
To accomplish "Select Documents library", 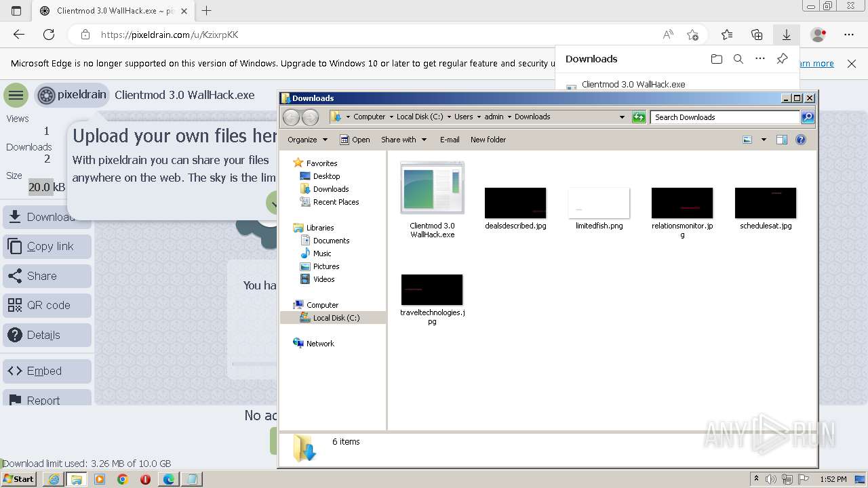I will 325,241.
